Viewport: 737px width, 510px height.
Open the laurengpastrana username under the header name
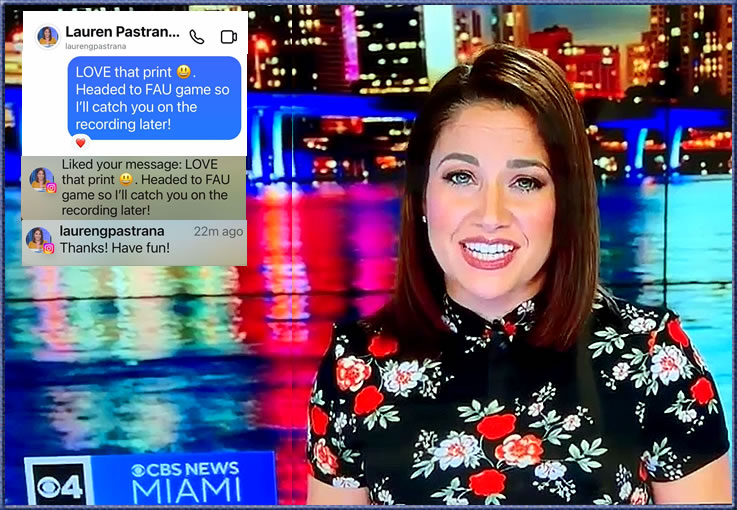pyautogui.click(x=95, y=46)
